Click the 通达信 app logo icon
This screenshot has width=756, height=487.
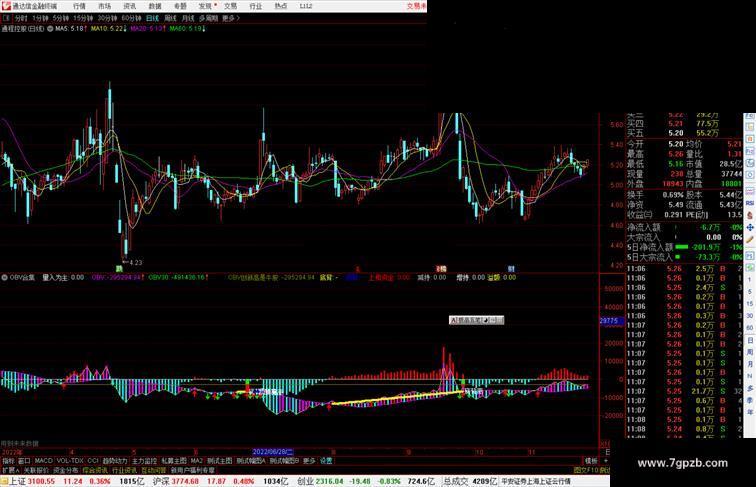click(6, 6)
